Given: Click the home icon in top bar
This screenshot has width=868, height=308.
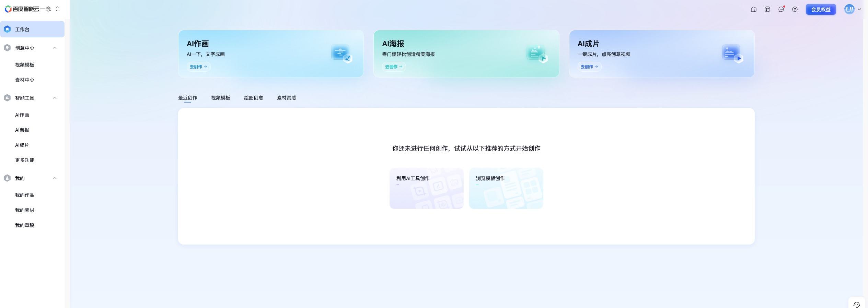Looking at the screenshot, I should 753,10.
